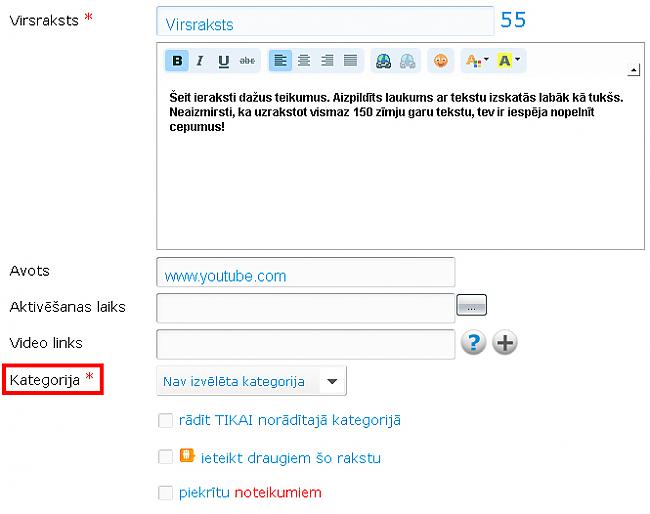The width and height of the screenshot is (650, 514).
Task: Open the emoticon smiley picker
Action: point(441,61)
